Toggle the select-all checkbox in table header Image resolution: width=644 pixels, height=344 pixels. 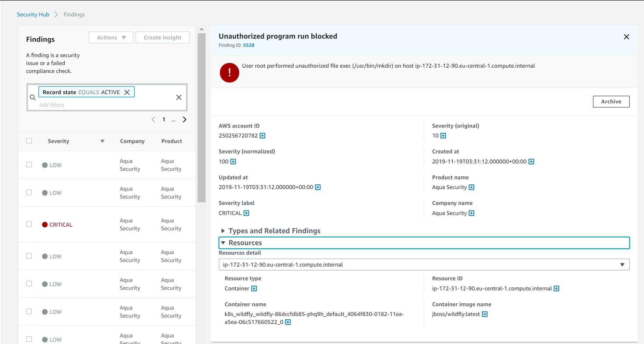(x=29, y=141)
